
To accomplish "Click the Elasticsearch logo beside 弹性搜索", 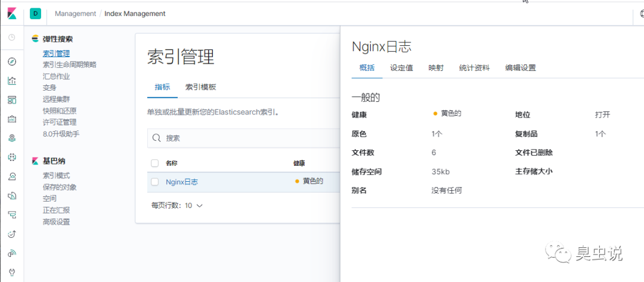I will click(x=35, y=39).
